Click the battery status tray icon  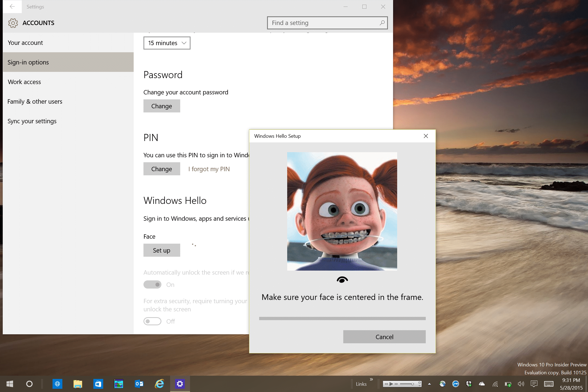pyautogui.click(x=508, y=384)
